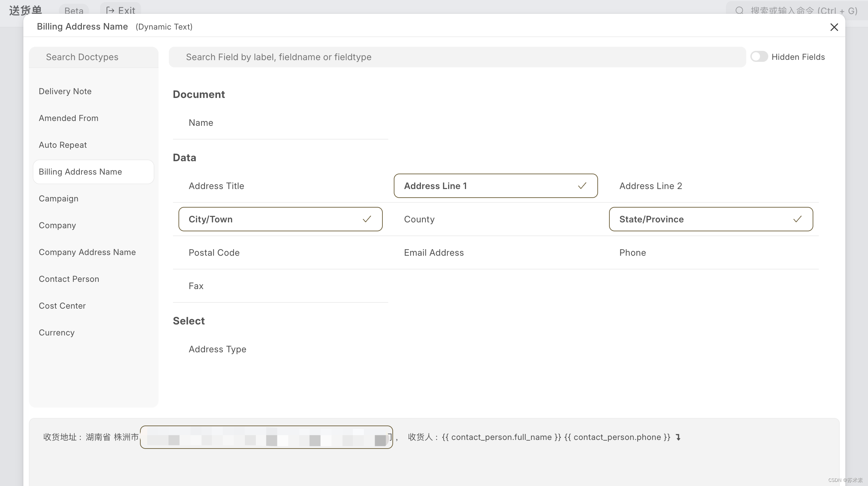Click the Exit button icon
The width and height of the screenshot is (868, 486).
[x=110, y=10]
